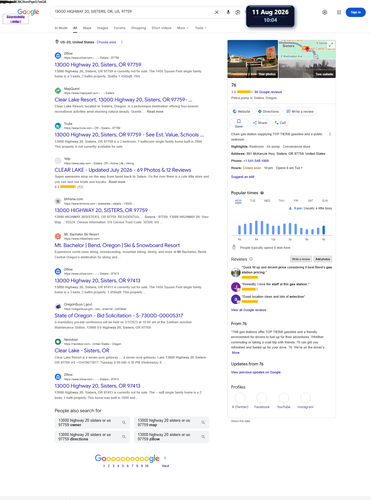Select WED in Popular times
Image resolution: width=375 pixels, height=500 pixels.
[x=267, y=201]
